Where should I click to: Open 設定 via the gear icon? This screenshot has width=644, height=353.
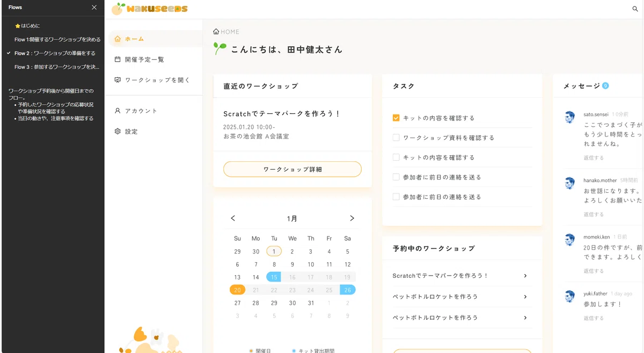(118, 131)
